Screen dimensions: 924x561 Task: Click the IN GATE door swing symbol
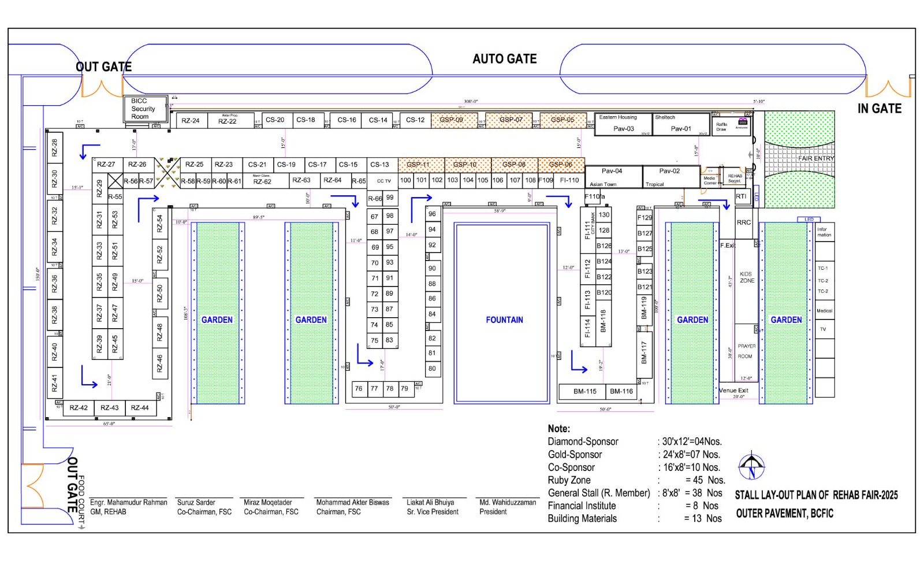click(x=888, y=88)
